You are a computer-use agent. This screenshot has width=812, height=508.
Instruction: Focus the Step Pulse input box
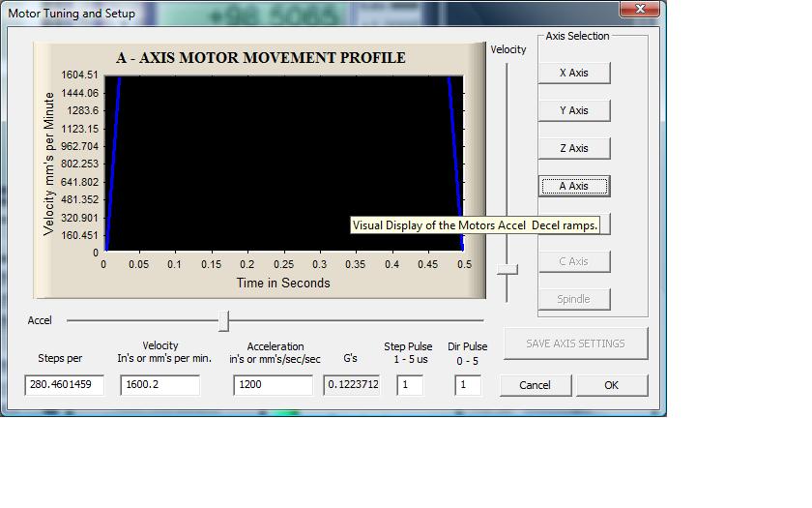click(x=409, y=385)
